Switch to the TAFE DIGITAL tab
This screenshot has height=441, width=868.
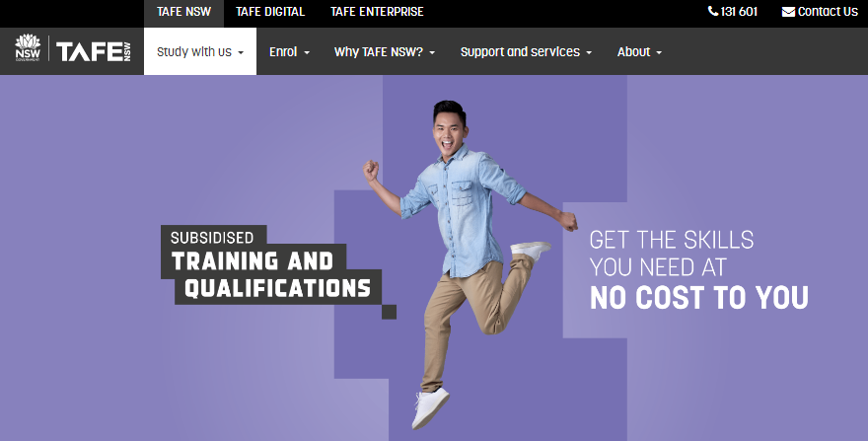click(x=270, y=12)
